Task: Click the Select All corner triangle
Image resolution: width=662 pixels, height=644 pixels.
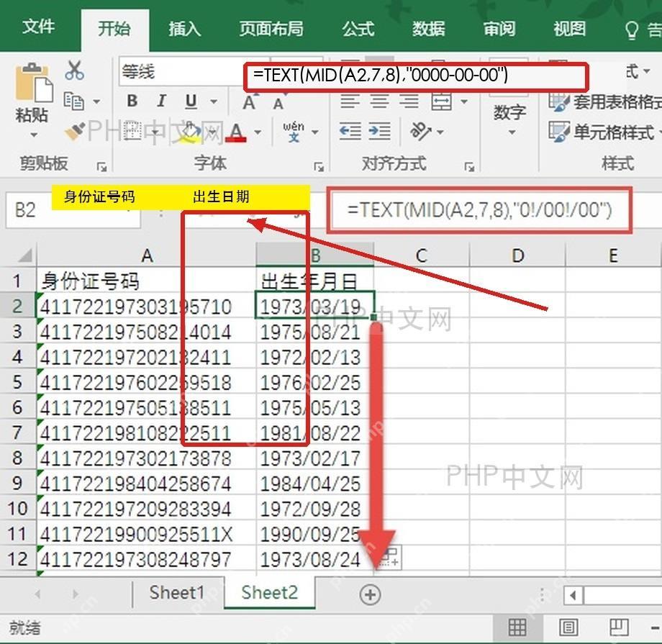Action: pos(24,255)
